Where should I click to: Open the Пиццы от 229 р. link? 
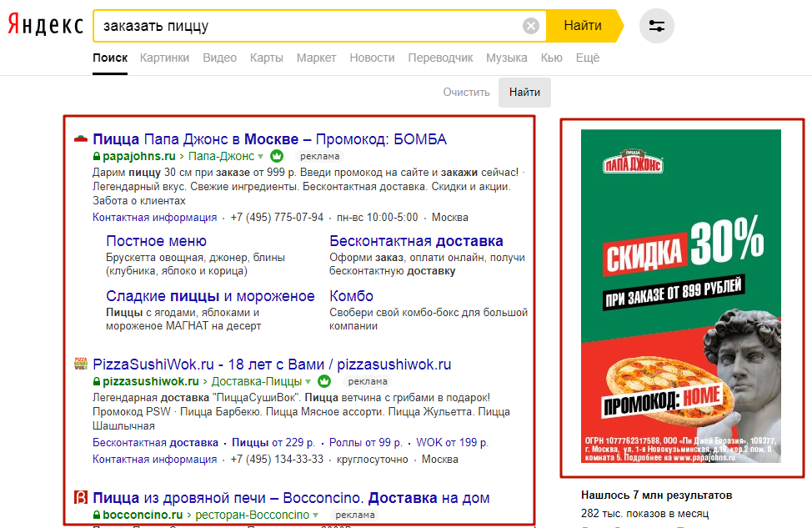pos(273,443)
